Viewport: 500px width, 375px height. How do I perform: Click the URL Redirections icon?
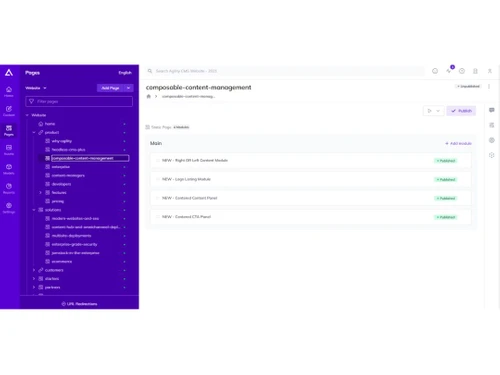coord(63,304)
